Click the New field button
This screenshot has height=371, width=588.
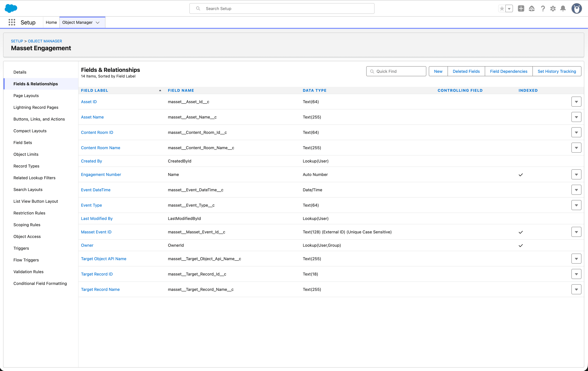click(x=438, y=71)
